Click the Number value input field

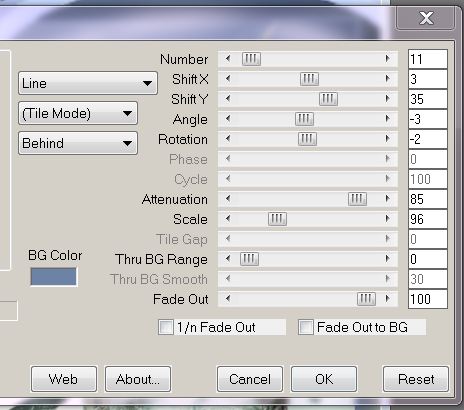428,59
